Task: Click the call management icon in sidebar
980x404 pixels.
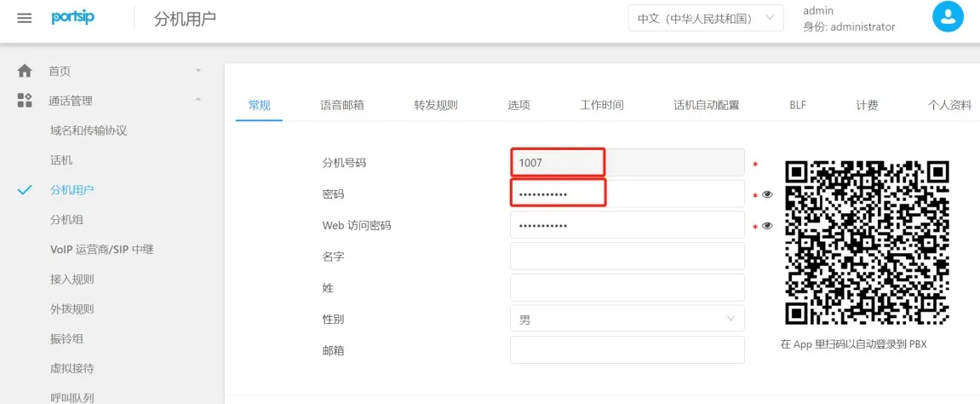Action: pyautogui.click(x=25, y=101)
